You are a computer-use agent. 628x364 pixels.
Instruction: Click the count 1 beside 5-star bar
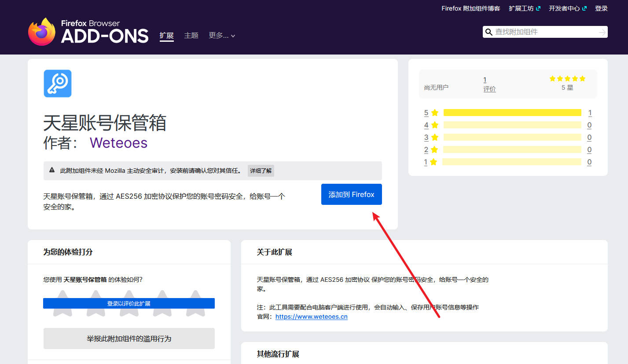point(590,113)
